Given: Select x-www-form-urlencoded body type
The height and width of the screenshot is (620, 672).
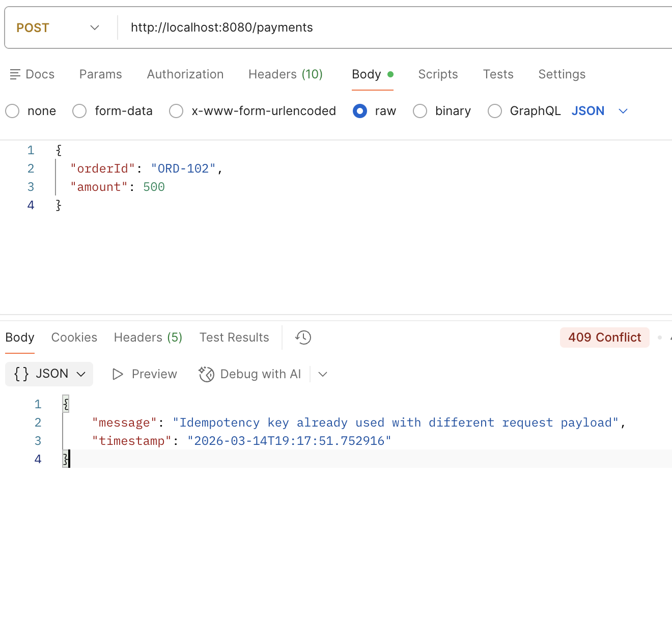Looking at the screenshot, I should 176,111.
